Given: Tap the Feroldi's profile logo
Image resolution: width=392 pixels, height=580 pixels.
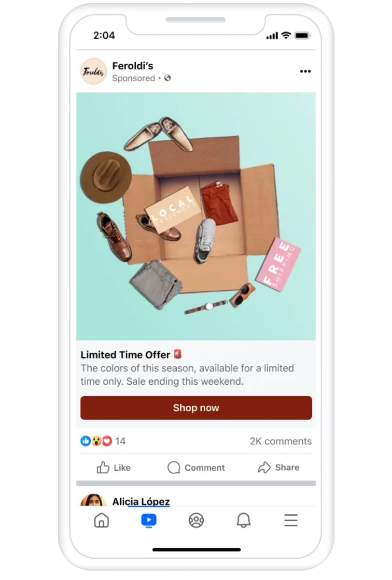Looking at the screenshot, I should pos(94,72).
